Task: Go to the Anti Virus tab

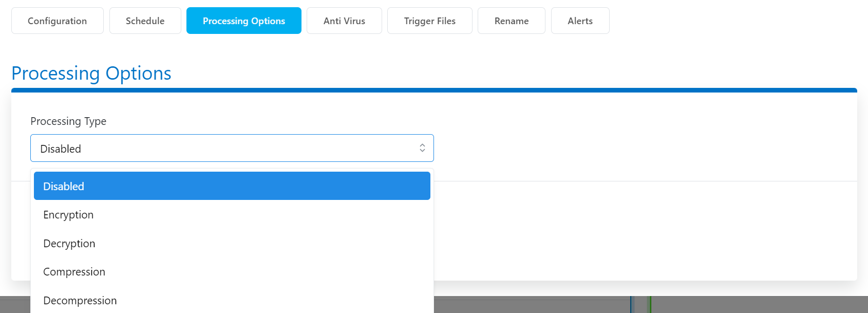Action: pyautogui.click(x=344, y=21)
